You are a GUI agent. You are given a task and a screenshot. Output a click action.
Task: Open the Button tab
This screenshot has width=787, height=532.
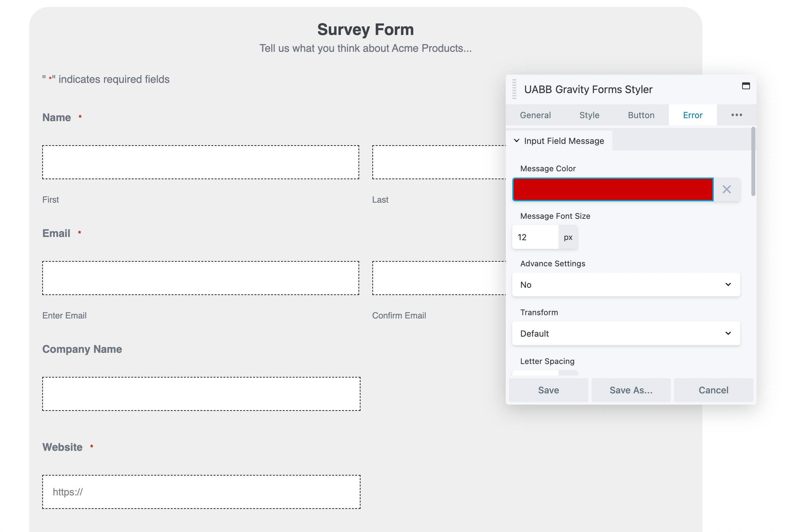pos(641,115)
